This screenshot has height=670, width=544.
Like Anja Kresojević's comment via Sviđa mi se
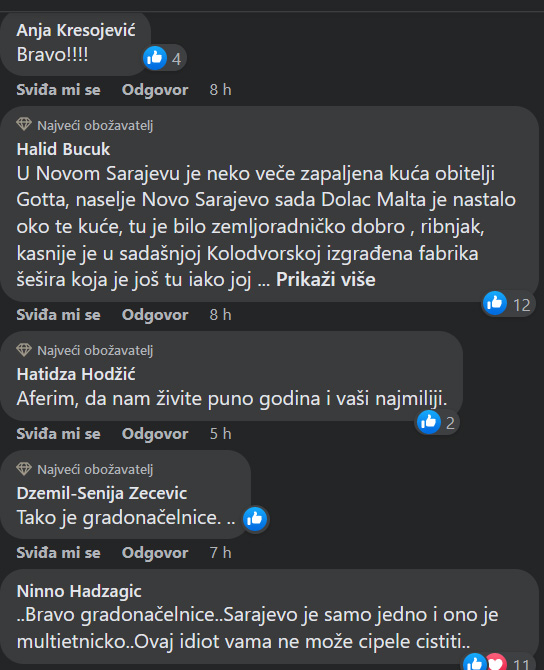pyautogui.click(x=59, y=90)
